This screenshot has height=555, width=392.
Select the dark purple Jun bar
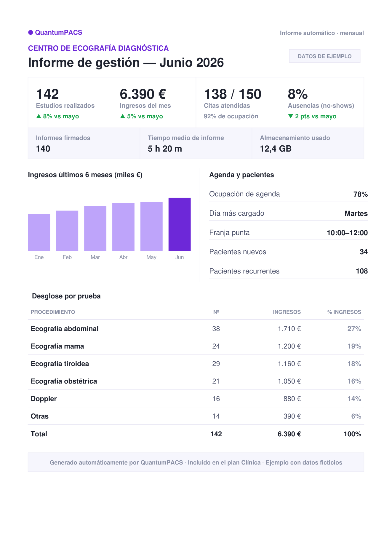(x=180, y=225)
